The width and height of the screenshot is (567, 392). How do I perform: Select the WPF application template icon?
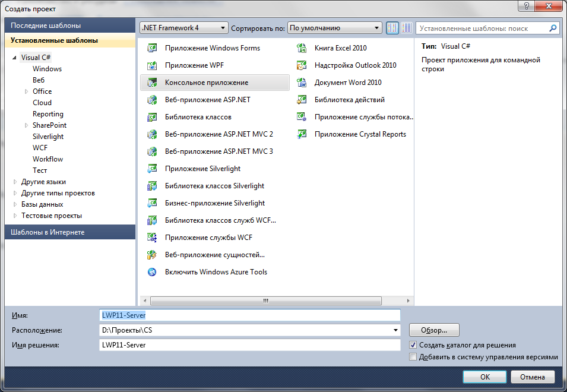pos(152,65)
